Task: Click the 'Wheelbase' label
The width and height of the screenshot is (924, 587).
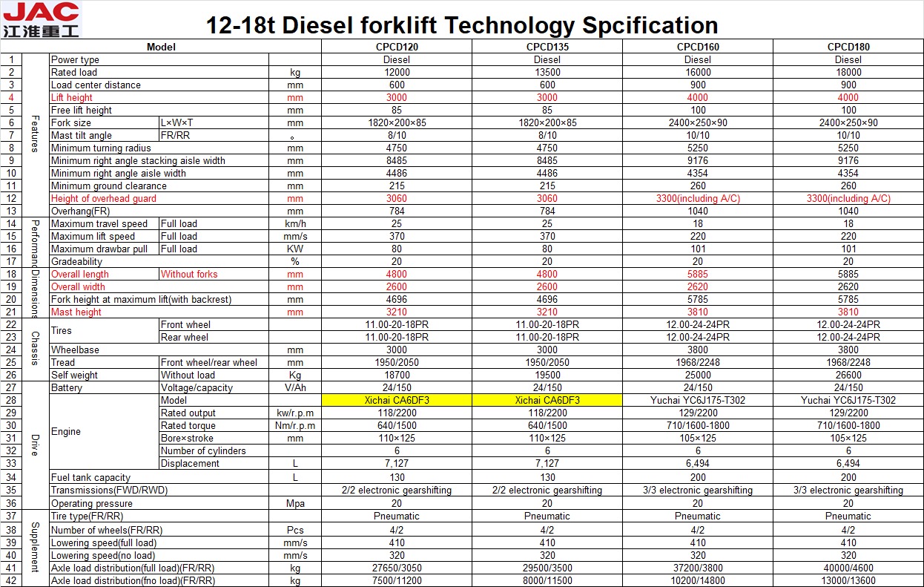Action: click(x=75, y=350)
